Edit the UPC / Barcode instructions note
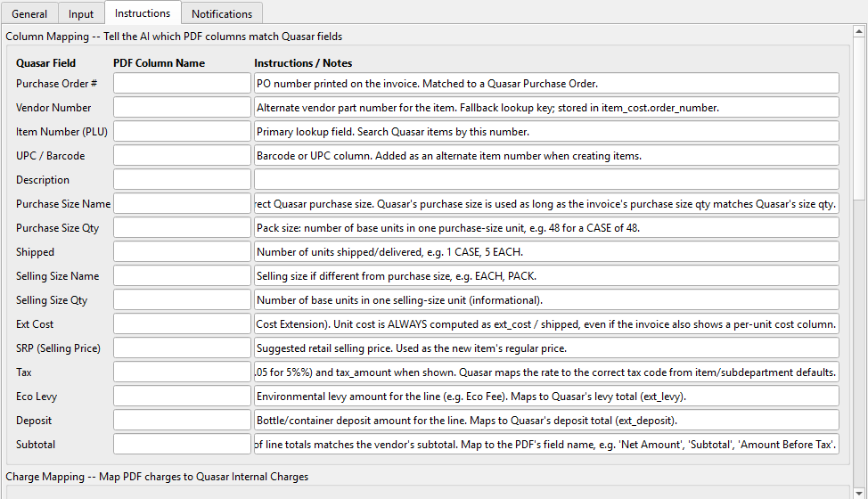868x499 pixels. (546, 155)
